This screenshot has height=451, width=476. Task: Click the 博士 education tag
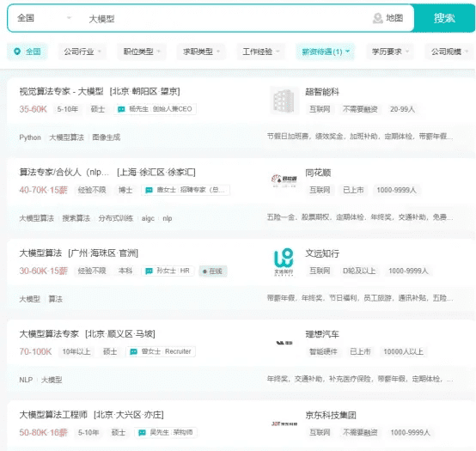pos(125,190)
